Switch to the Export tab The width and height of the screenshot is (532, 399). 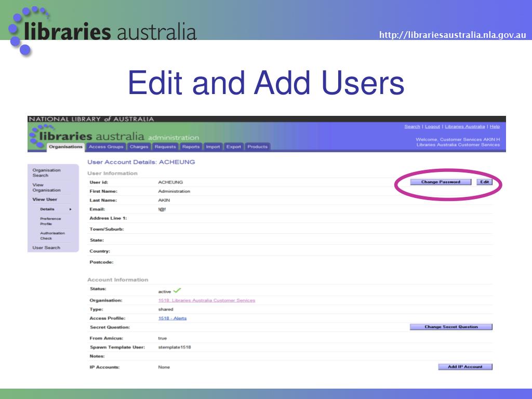(x=234, y=147)
